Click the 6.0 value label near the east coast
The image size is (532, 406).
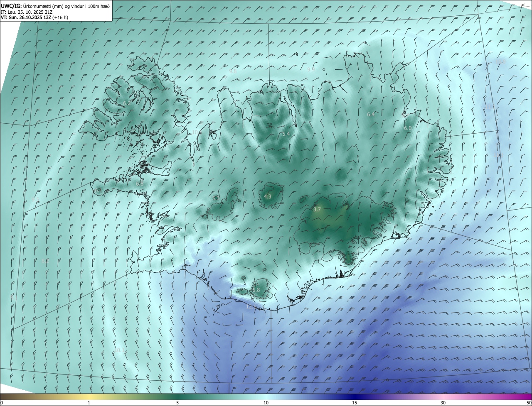click(407, 128)
